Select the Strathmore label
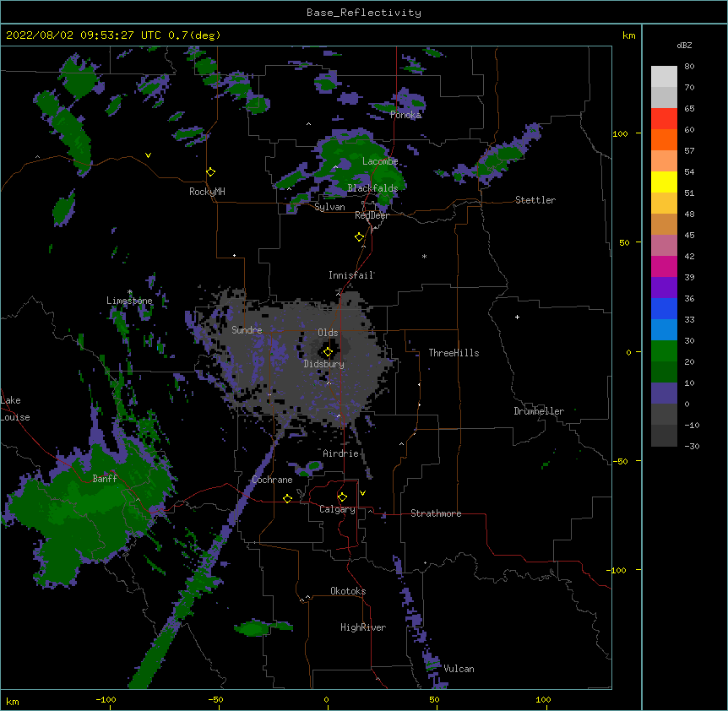This screenshot has height=711, width=728. pos(436,513)
